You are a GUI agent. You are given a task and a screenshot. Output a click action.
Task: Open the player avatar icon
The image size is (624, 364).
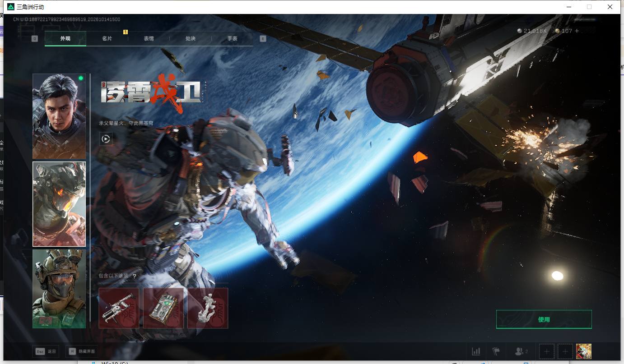click(584, 351)
